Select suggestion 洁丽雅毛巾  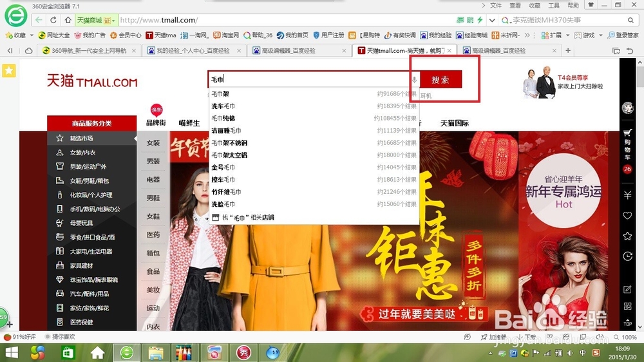pyautogui.click(x=314, y=131)
